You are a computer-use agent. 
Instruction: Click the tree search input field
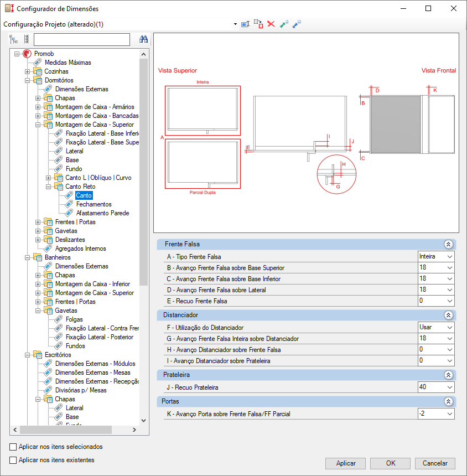click(82, 39)
